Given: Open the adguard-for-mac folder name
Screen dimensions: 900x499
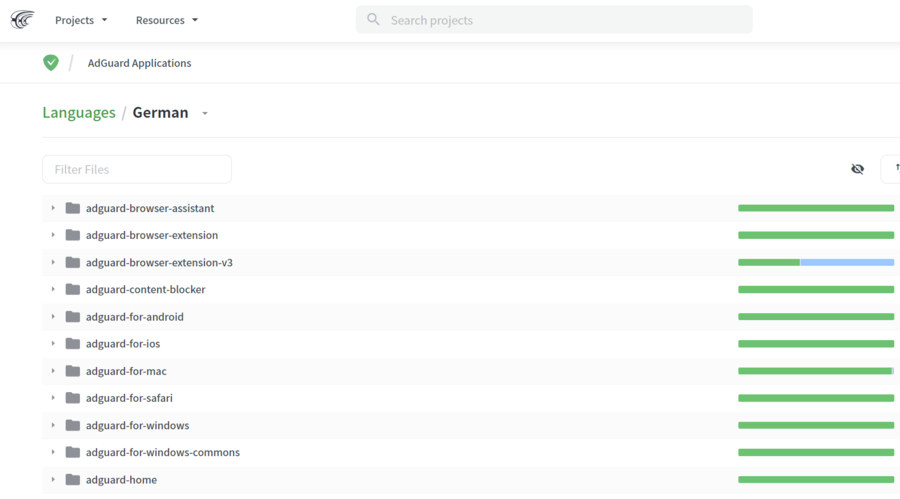Looking at the screenshot, I should 126,371.
